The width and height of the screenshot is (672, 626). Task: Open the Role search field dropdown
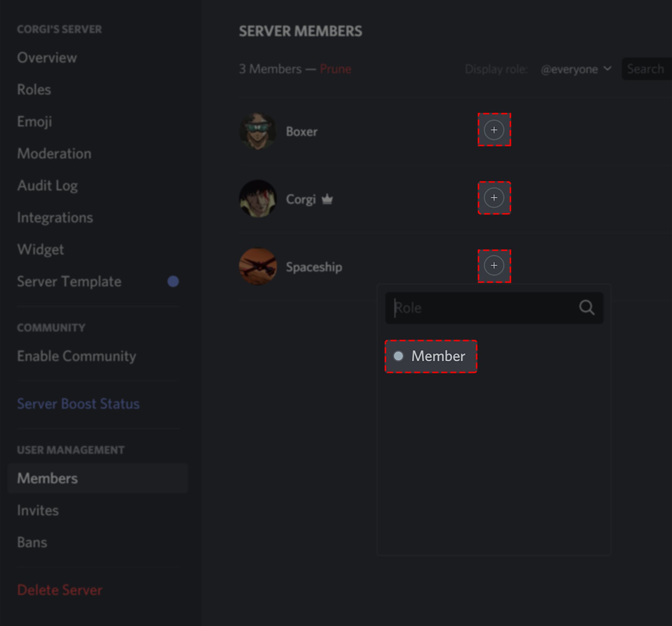[494, 306]
